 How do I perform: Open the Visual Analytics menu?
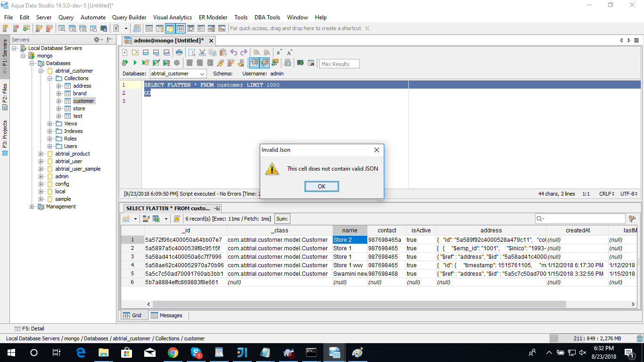173,17
